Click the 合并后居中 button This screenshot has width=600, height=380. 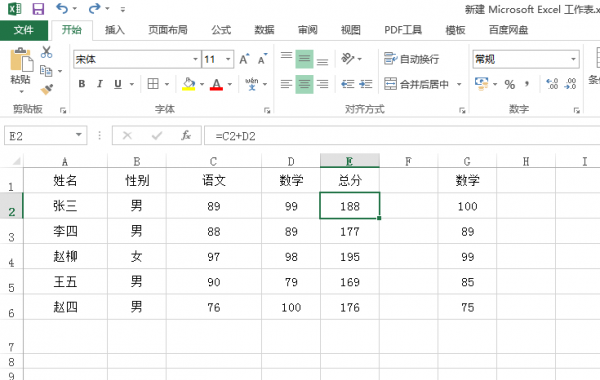coord(416,84)
